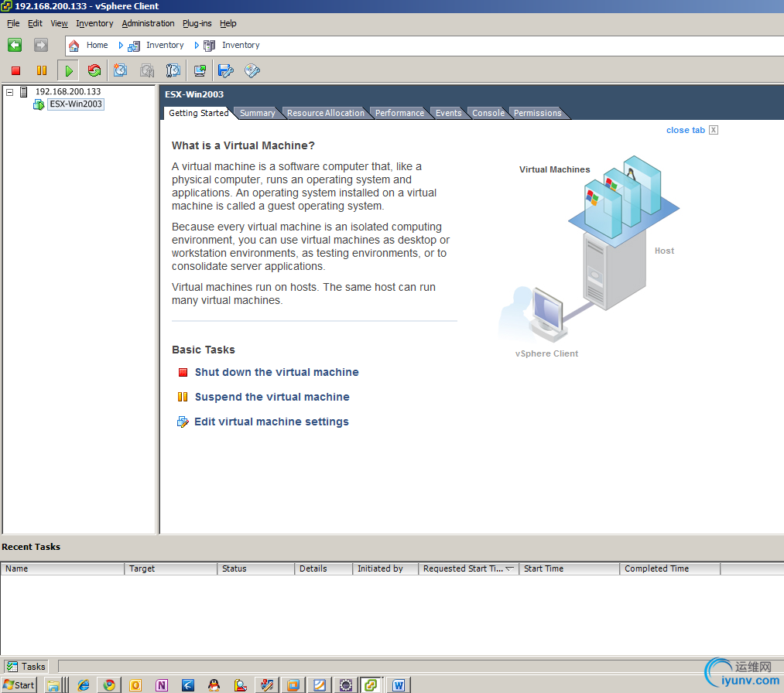784x693 pixels.
Task: Sort tasks by Name column header
Action: (63, 568)
